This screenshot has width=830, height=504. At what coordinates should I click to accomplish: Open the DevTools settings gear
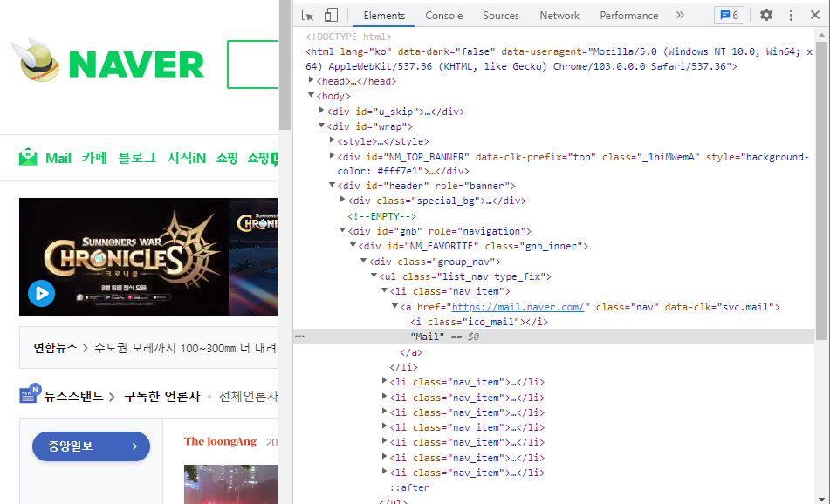(766, 16)
